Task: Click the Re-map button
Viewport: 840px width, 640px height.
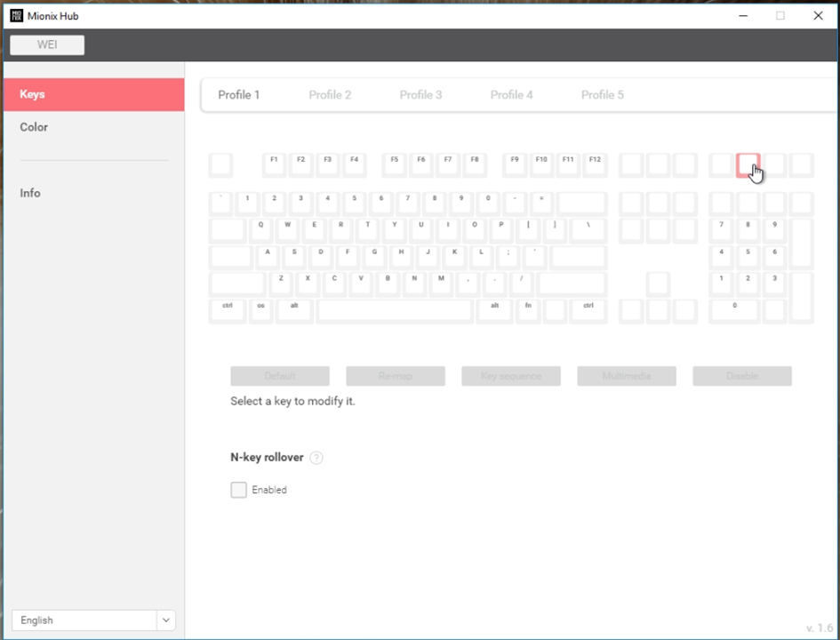Action: coord(396,376)
